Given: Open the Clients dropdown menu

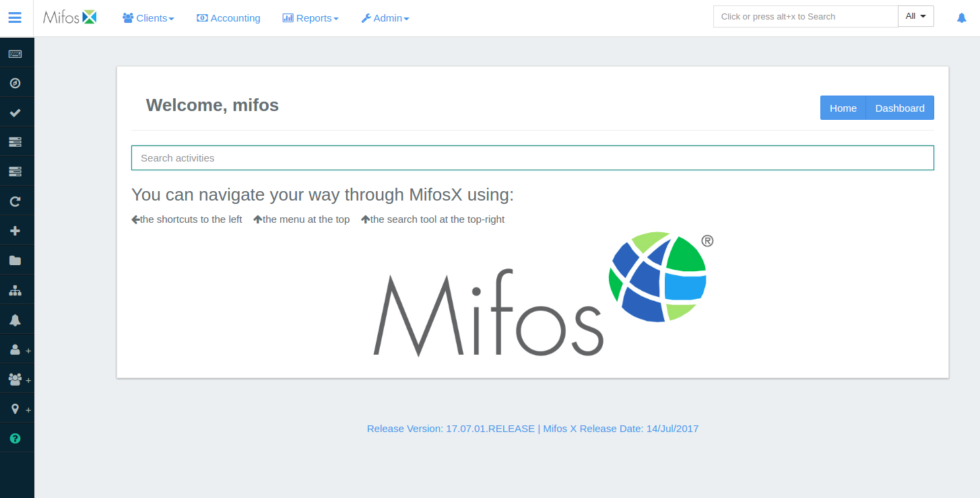Looking at the screenshot, I should (x=148, y=18).
